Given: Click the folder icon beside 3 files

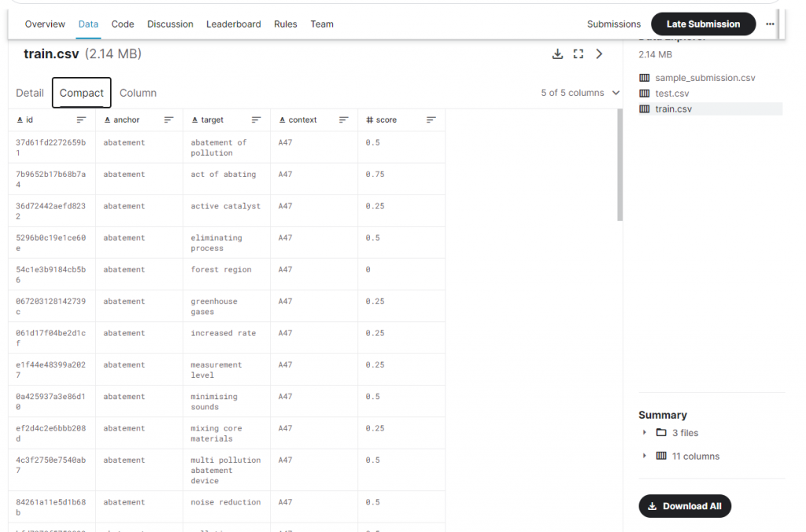Looking at the screenshot, I should click(661, 432).
